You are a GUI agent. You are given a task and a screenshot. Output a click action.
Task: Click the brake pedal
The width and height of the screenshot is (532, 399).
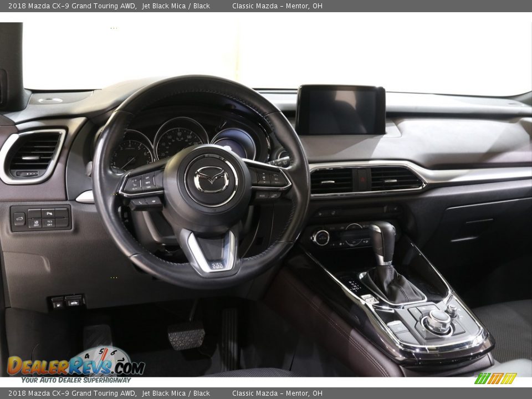186,335
